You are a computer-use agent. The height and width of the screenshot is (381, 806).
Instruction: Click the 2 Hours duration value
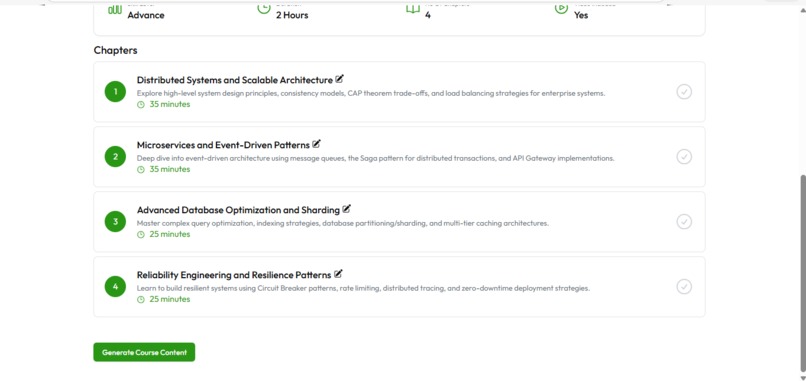pos(292,15)
